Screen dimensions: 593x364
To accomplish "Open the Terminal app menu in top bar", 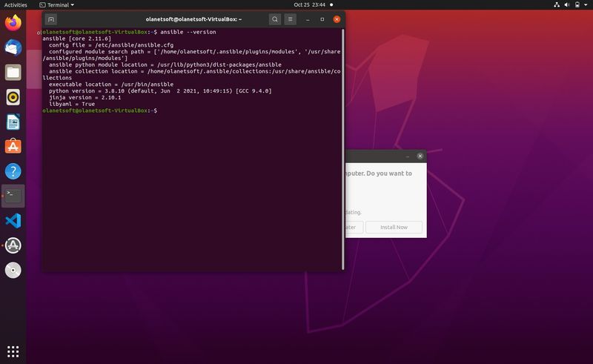I will point(58,4).
